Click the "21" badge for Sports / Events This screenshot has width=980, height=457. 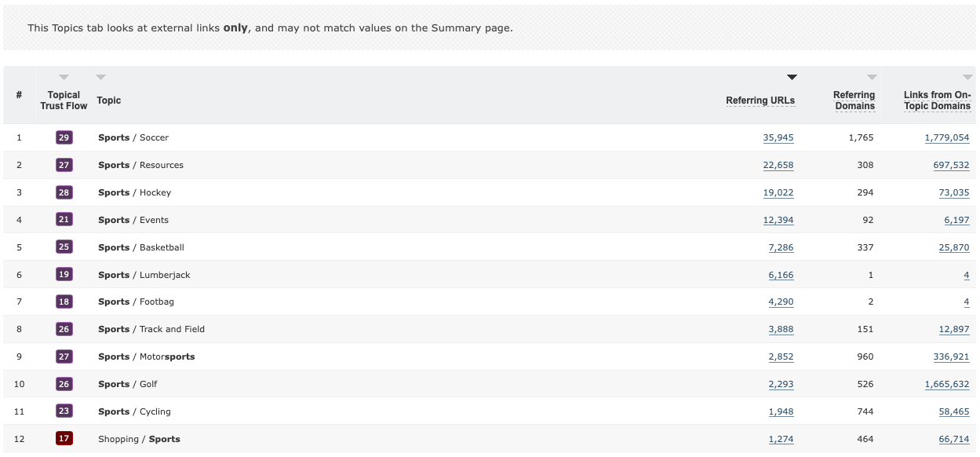(64, 219)
